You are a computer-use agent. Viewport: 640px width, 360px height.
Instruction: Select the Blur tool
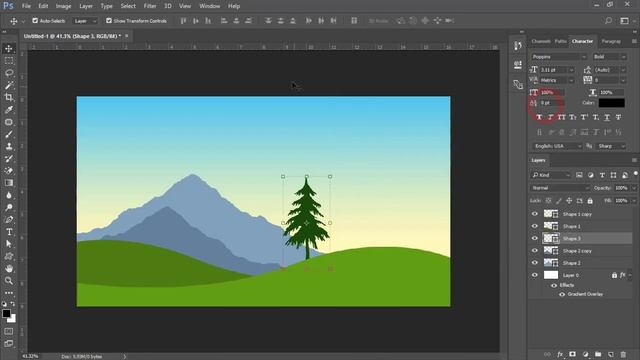point(9,195)
